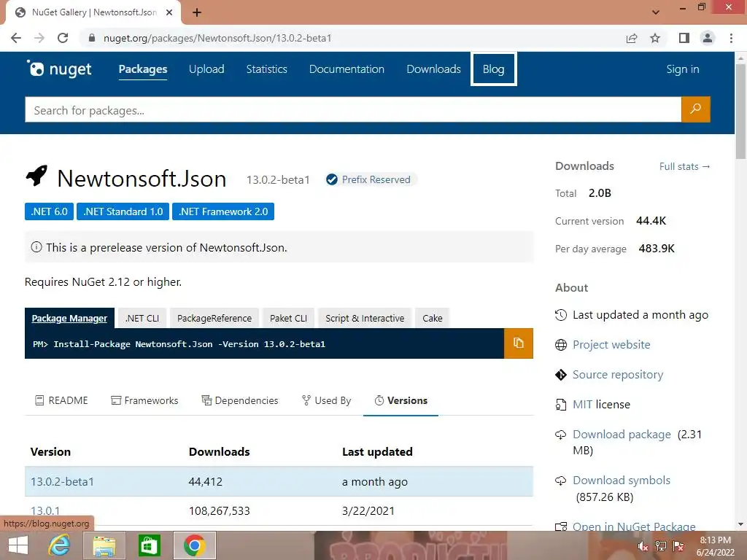Open the tab search chevron in the title bar
747x560 pixels.
coord(656,12)
